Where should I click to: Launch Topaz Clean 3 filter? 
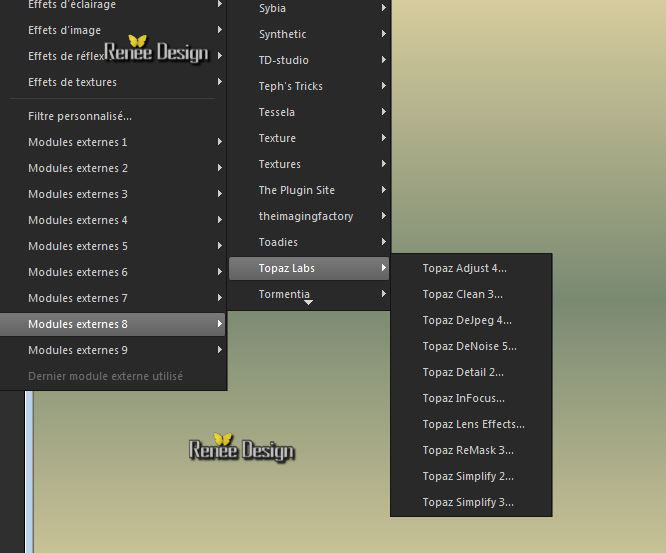471,294
